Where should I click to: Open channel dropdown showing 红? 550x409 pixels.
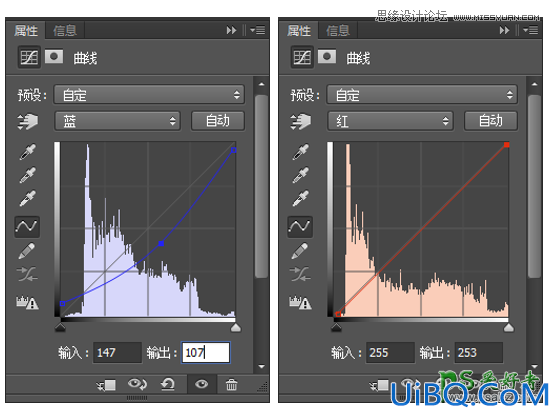click(390, 121)
